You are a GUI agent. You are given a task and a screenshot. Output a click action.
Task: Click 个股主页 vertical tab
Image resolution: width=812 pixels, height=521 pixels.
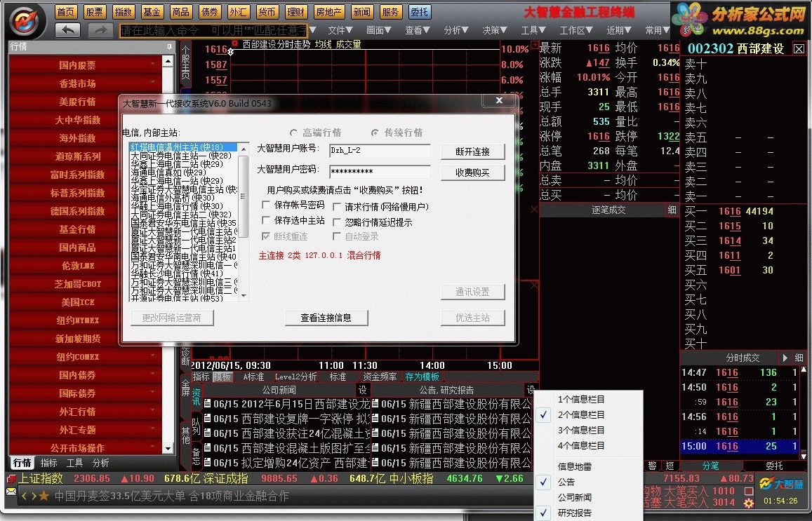click(185, 62)
